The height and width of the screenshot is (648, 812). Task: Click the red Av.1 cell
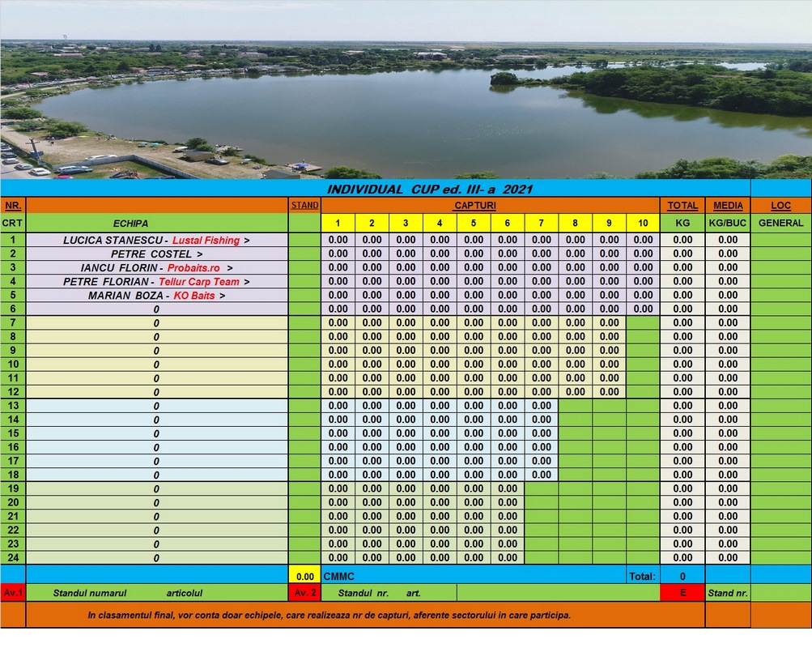pos(13,593)
